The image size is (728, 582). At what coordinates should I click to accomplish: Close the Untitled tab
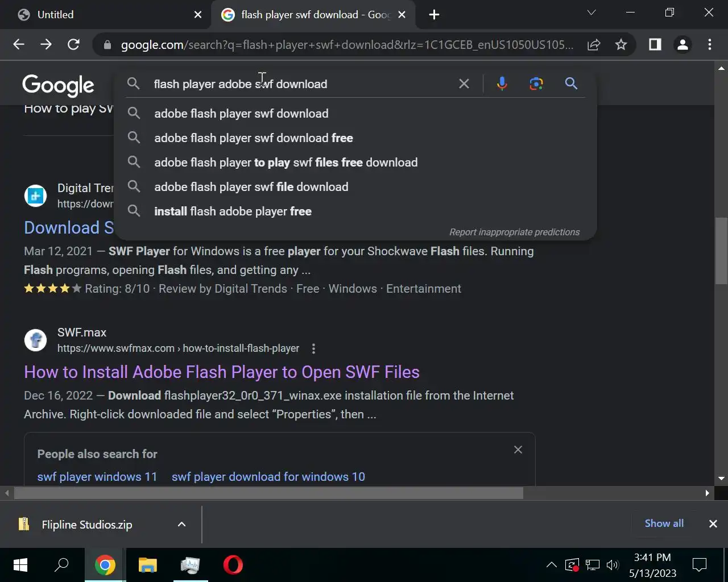(198, 15)
